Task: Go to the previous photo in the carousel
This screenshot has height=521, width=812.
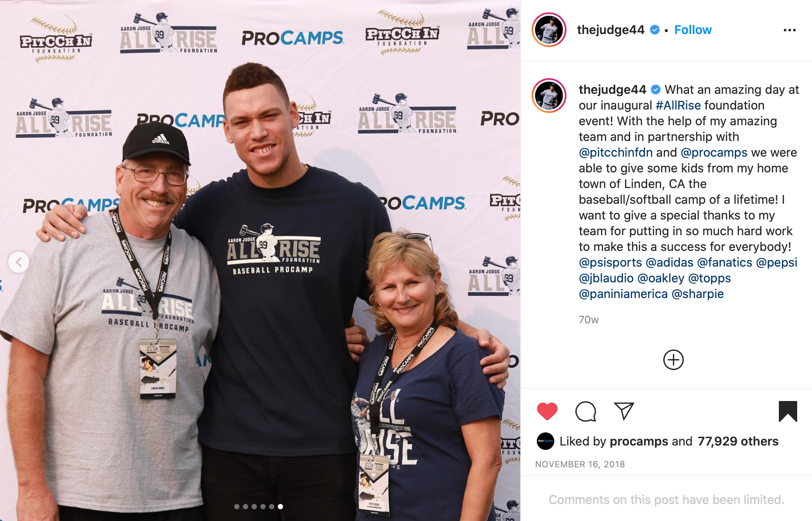Action: coord(19,262)
